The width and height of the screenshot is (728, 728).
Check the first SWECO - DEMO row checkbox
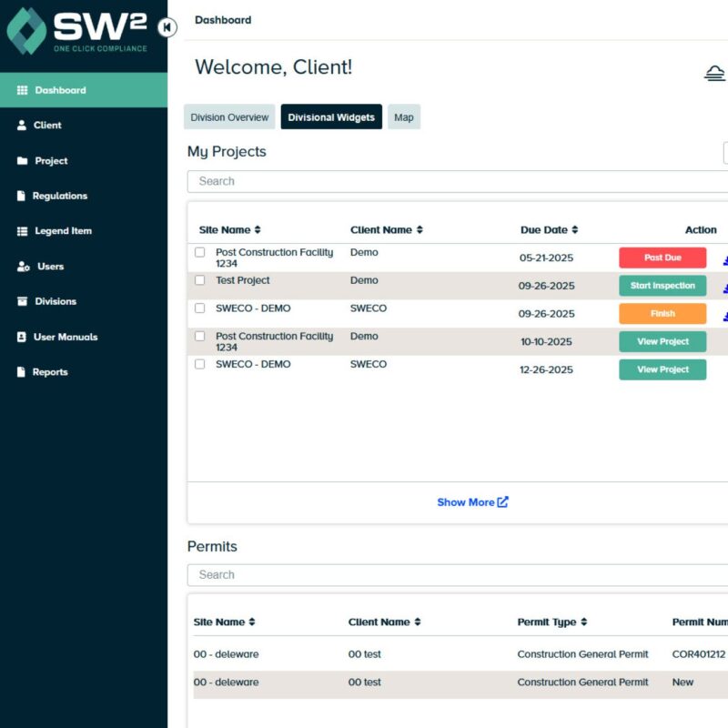[x=199, y=308]
